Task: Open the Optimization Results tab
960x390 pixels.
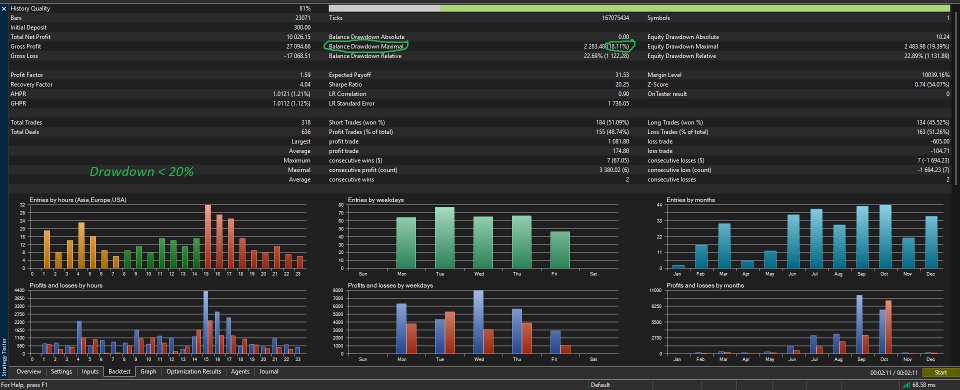Action: pos(193,372)
